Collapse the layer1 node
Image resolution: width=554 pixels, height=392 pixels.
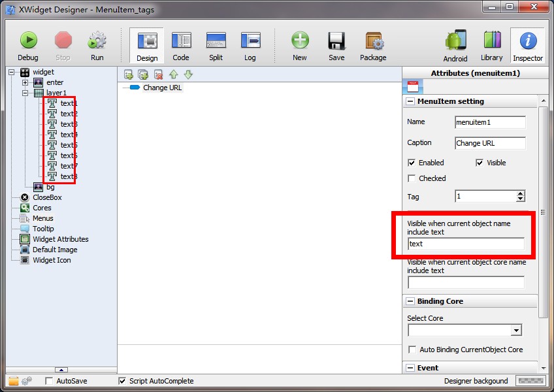point(25,93)
